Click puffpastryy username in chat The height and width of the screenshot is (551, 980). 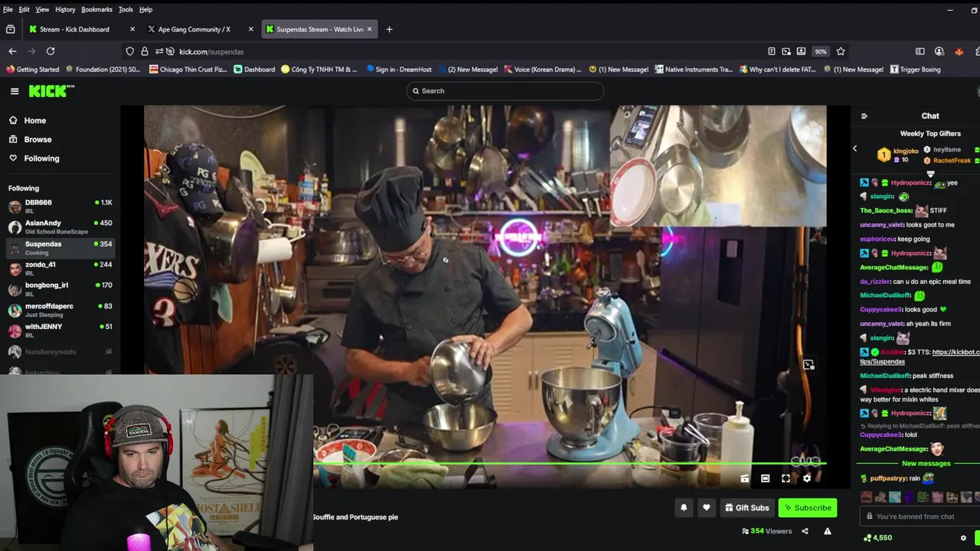888,478
